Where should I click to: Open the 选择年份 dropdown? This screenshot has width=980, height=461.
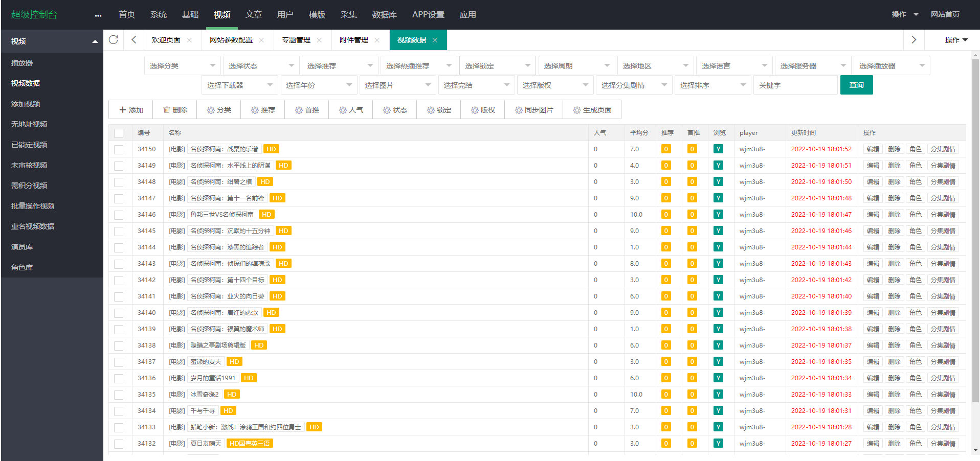[319, 85]
